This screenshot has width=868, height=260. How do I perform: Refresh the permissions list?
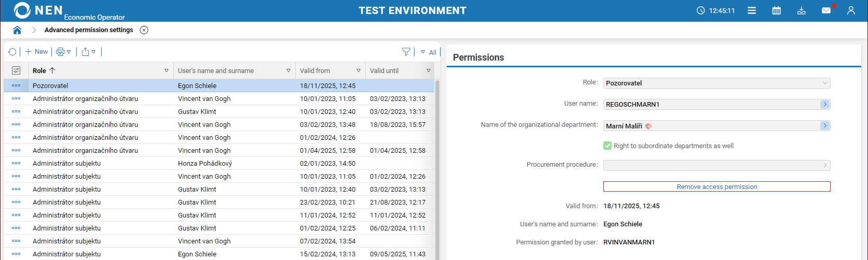click(x=12, y=52)
